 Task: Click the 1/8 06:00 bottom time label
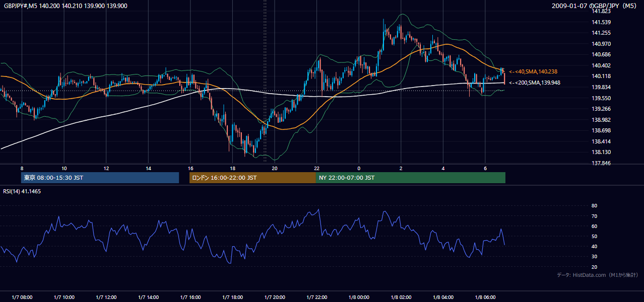(x=485, y=297)
